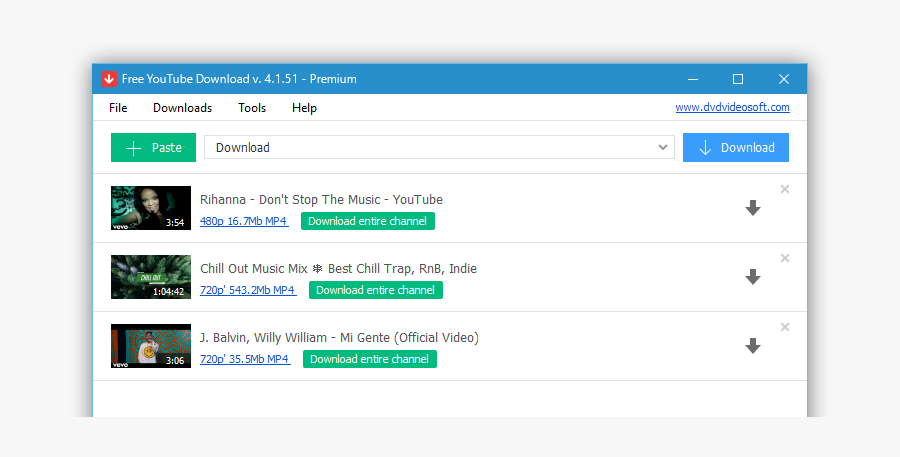The image size is (900, 457).
Task: Maximize the Free YouTube Download window
Action: [738, 79]
